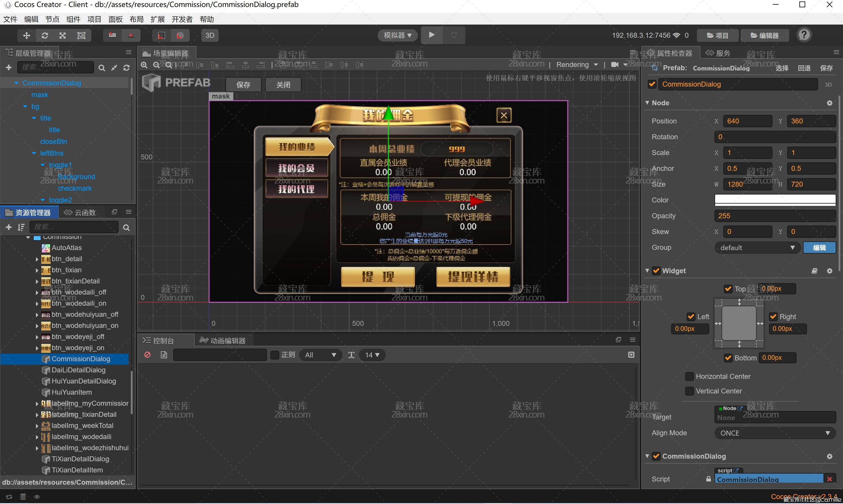Collapse the CommissionDialog root node

(16, 83)
